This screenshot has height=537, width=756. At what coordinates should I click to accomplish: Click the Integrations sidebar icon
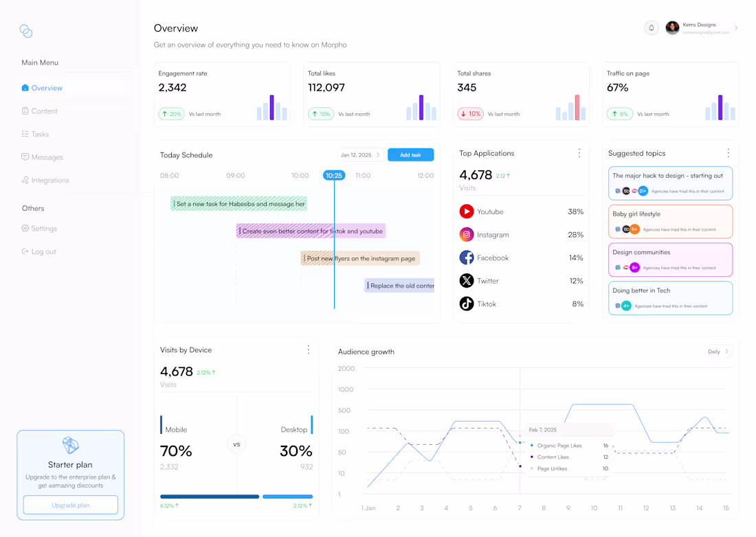26,180
